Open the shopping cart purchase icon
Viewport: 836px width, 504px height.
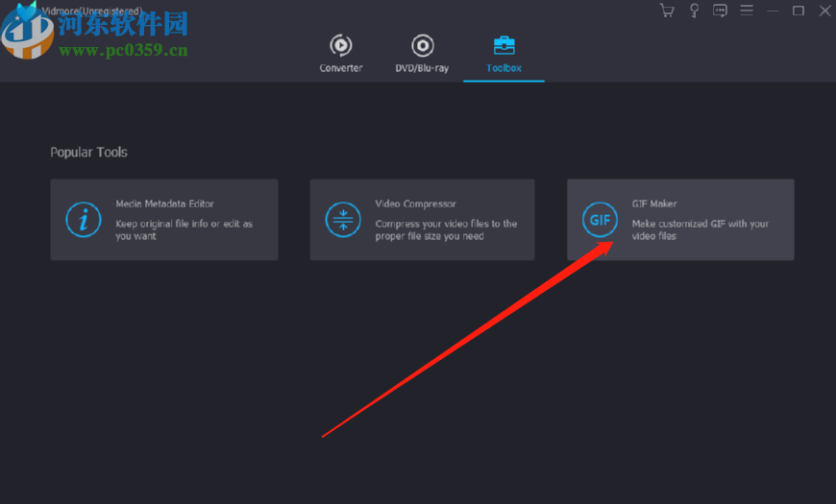(667, 11)
